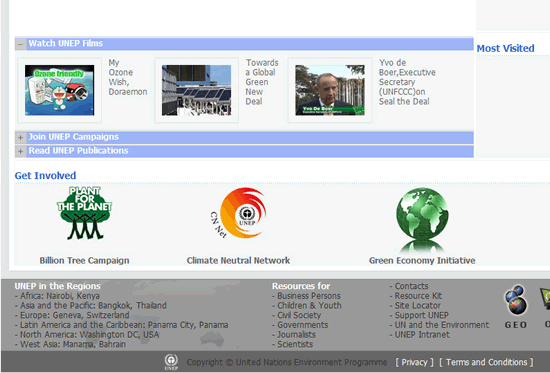Screen dimensions: 550x373
Task: Open the Read UNEP Publications header
Action: coord(78,151)
